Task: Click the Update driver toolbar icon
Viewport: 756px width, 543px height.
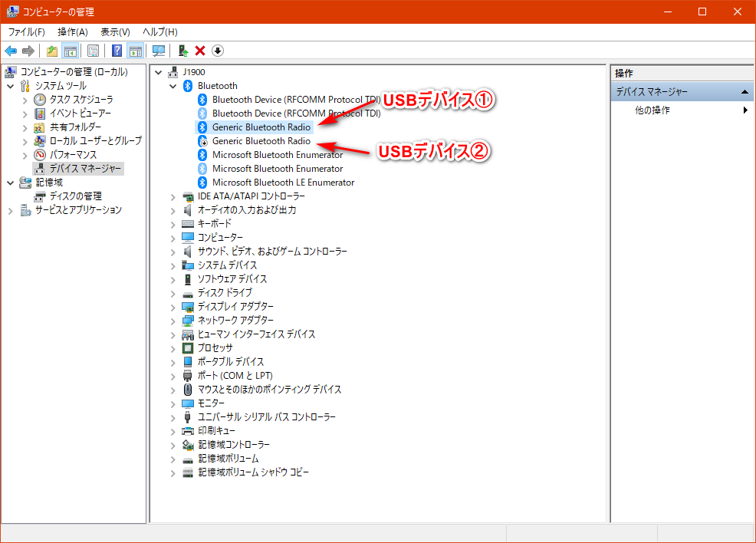Action: click(182, 51)
